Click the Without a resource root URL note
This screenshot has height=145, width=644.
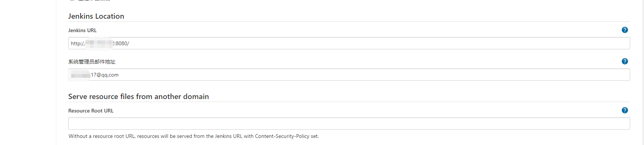point(193,136)
